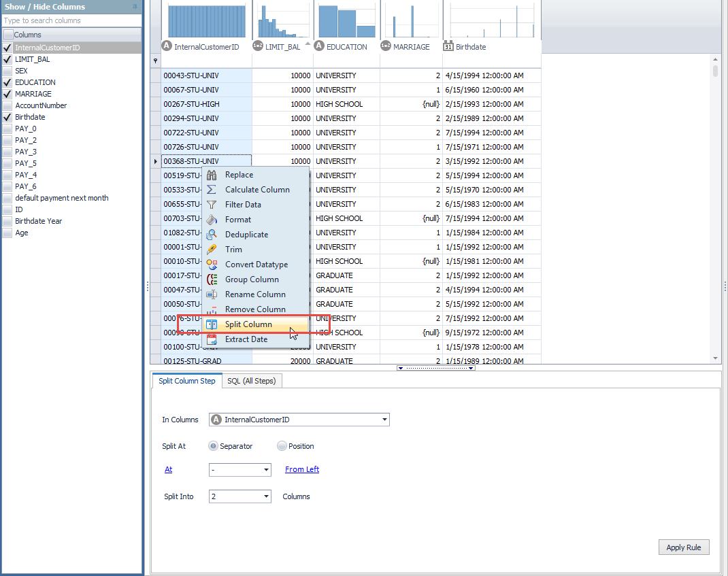
Task: Choose Calculate Column from the context menu
Action: pos(256,190)
